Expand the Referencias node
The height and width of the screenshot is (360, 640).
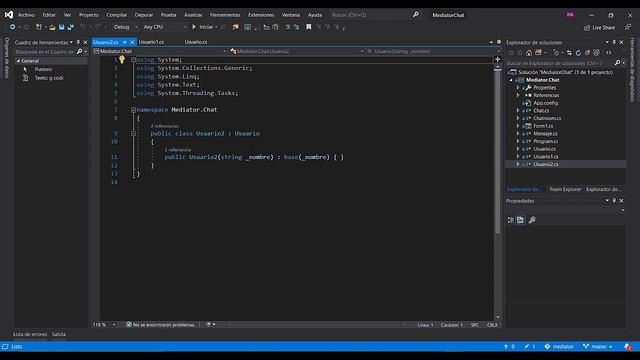(x=518, y=95)
